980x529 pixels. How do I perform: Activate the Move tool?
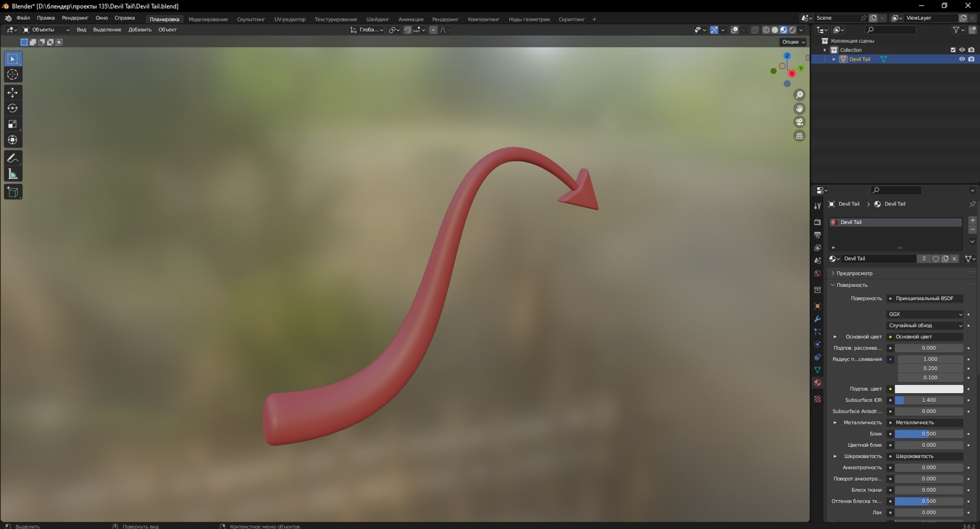(13, 92)
